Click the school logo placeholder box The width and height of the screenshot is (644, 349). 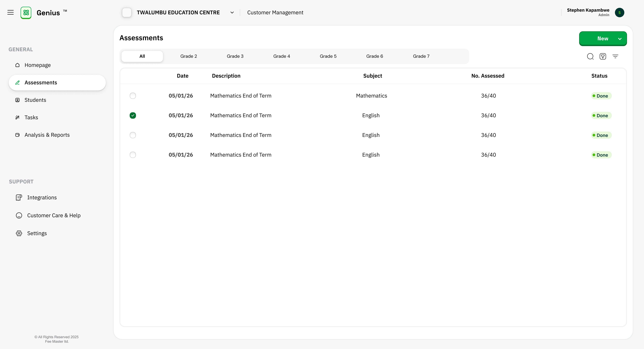[127, 13]
